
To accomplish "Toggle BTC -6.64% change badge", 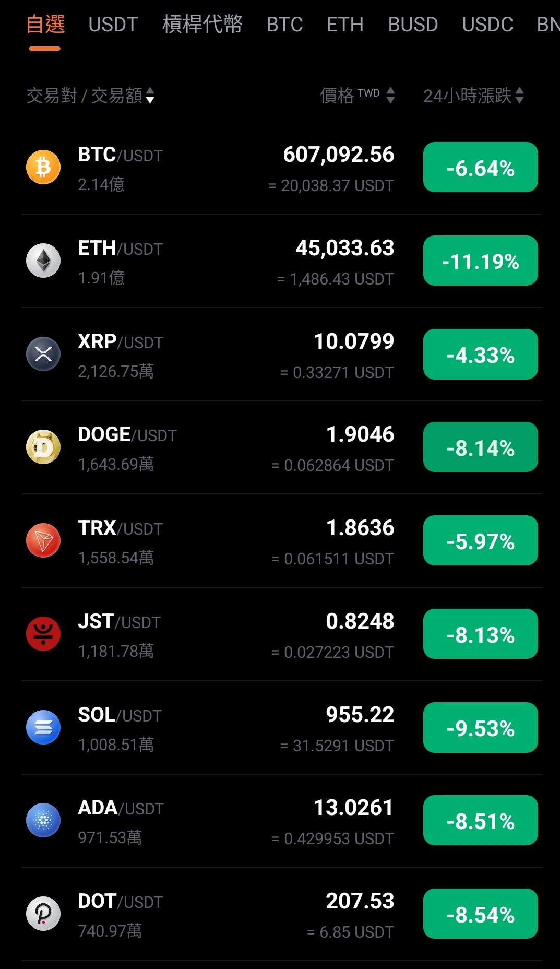I will [x=481, y=168].
